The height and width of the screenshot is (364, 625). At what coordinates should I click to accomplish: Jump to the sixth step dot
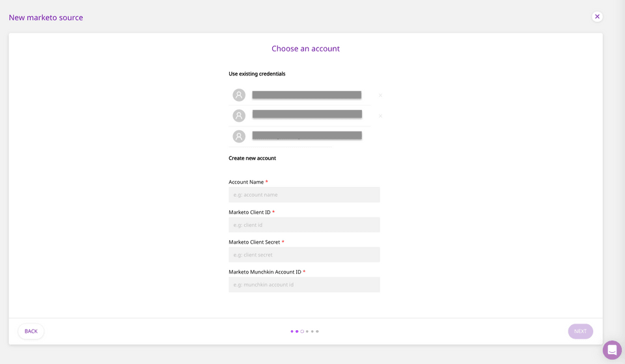click(x=317, y=331)
